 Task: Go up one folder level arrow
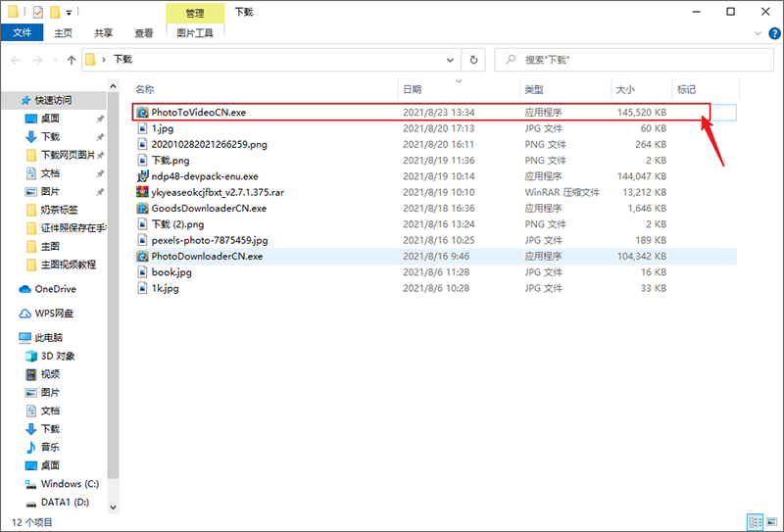[71, 60]
